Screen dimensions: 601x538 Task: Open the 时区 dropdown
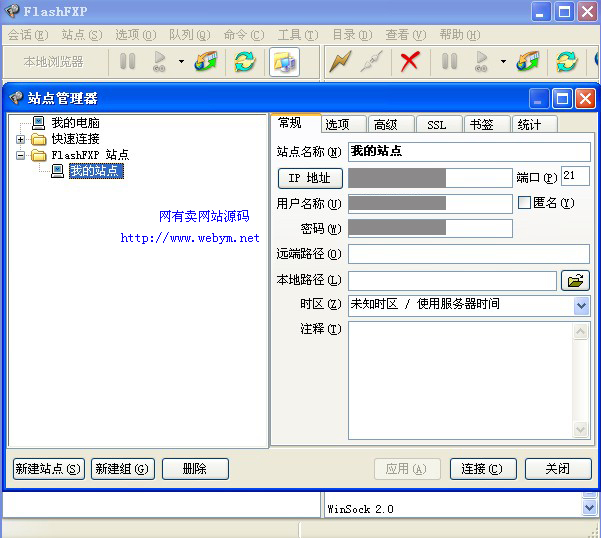click(x=581, y=306)
